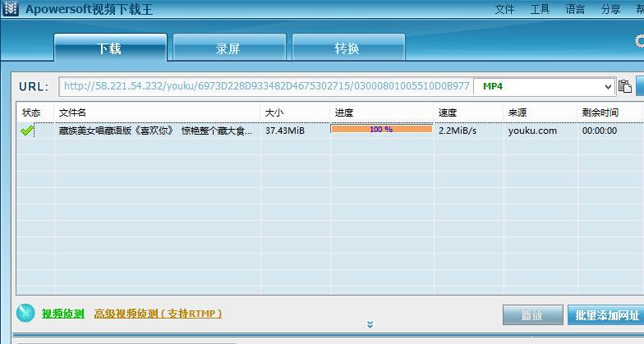644x344 pixels.
Task: Click the paste URL clipboard icon
Action: (x=624, y=86)
